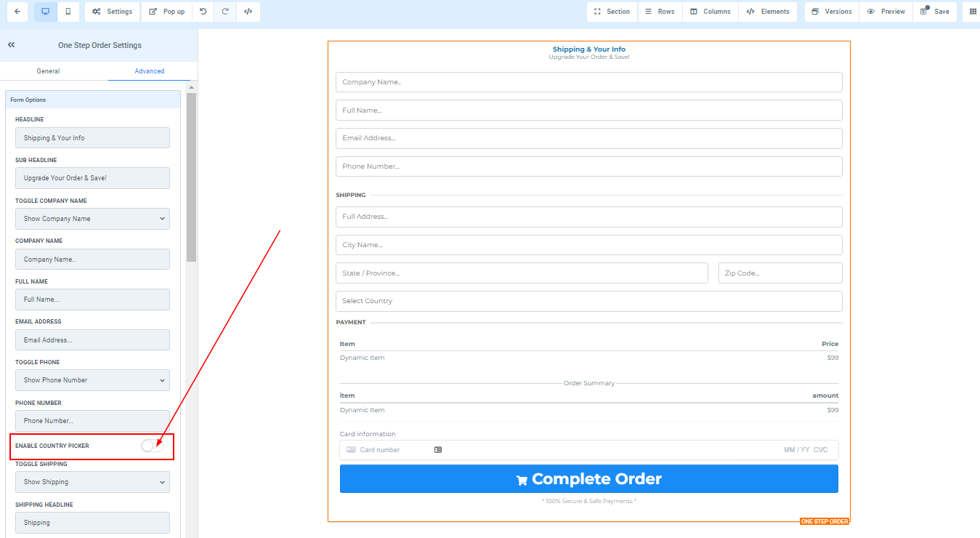The image size is (980, 538).
Task: Open the code editor icon
Action: 248,12
